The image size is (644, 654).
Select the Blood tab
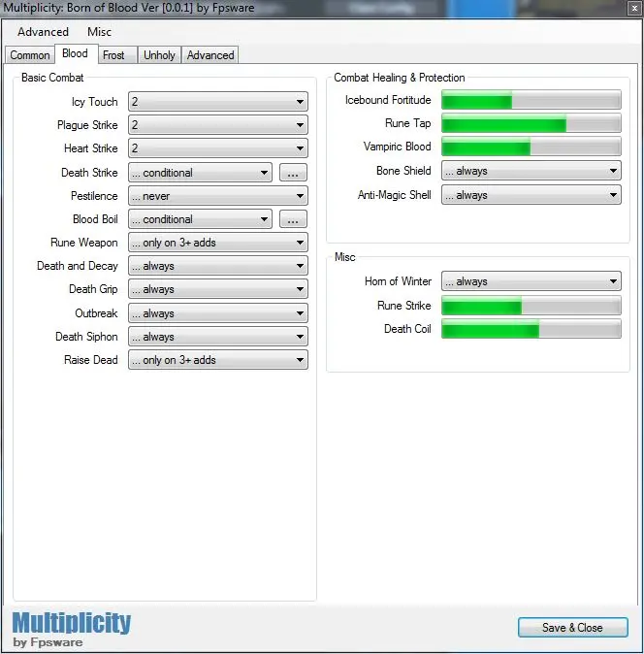tap(75, 53)
